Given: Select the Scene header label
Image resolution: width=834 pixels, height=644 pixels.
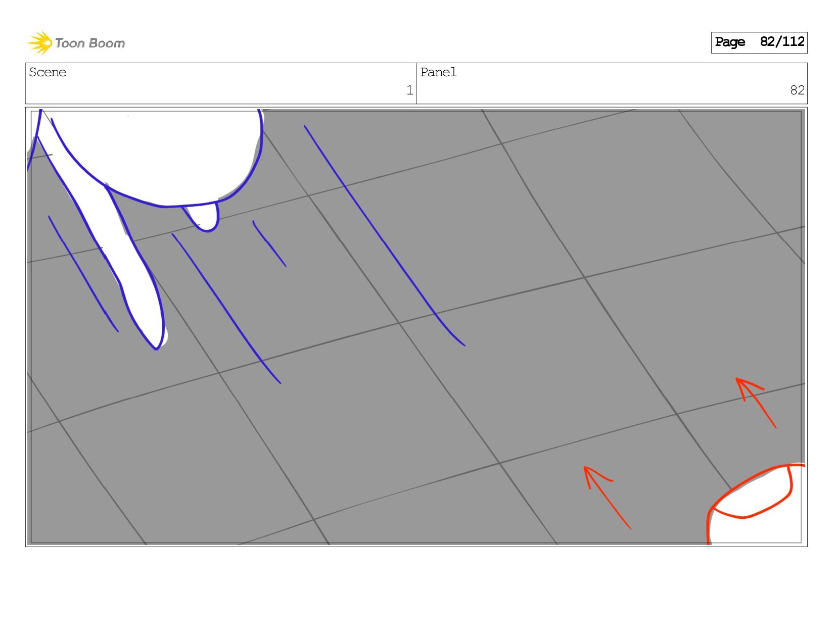Looking at the screenshot, I should (x=48, y=72).
